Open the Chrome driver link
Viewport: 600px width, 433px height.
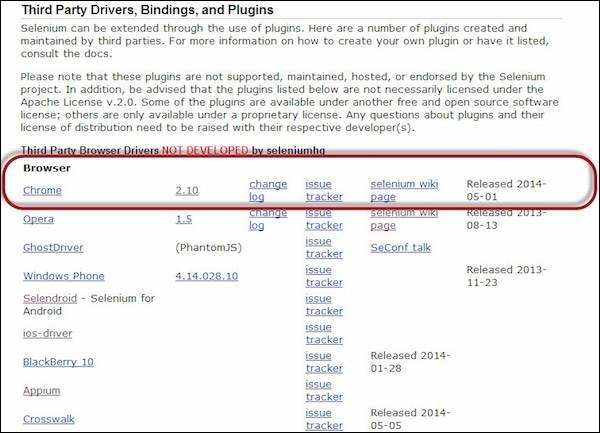[x=42, y=190]
